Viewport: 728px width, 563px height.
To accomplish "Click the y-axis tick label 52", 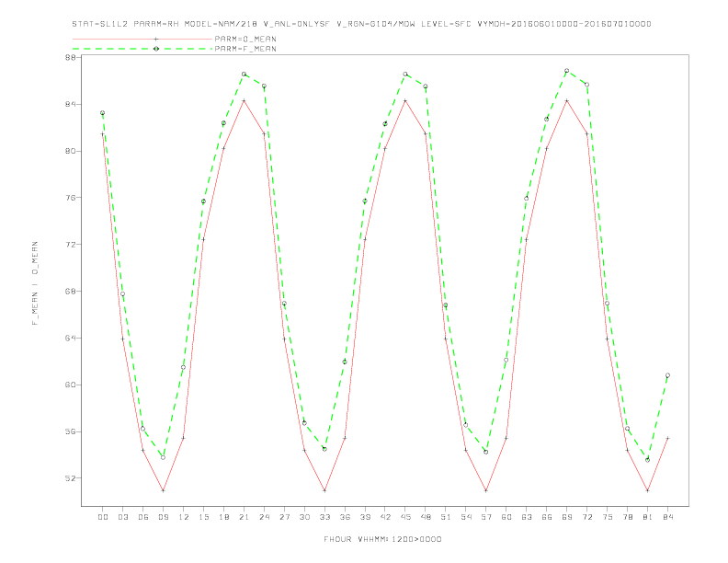I will pos(71,478).
